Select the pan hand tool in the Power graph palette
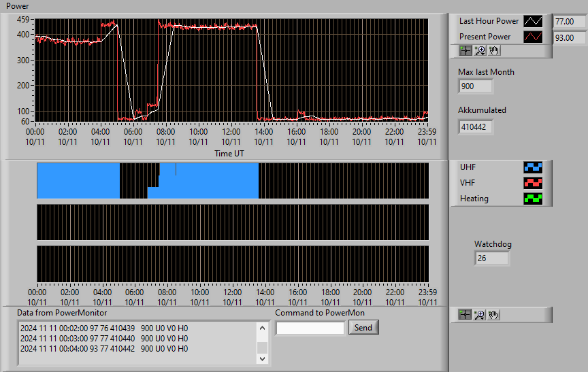 [494, 50]
